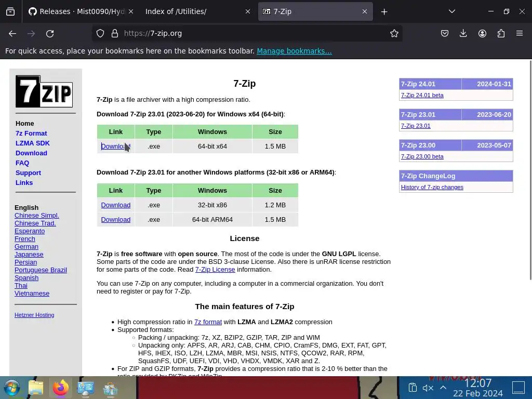Screen dimensions: 532x399
Task: Click the show desktop icon
Action: coord(518,388)
